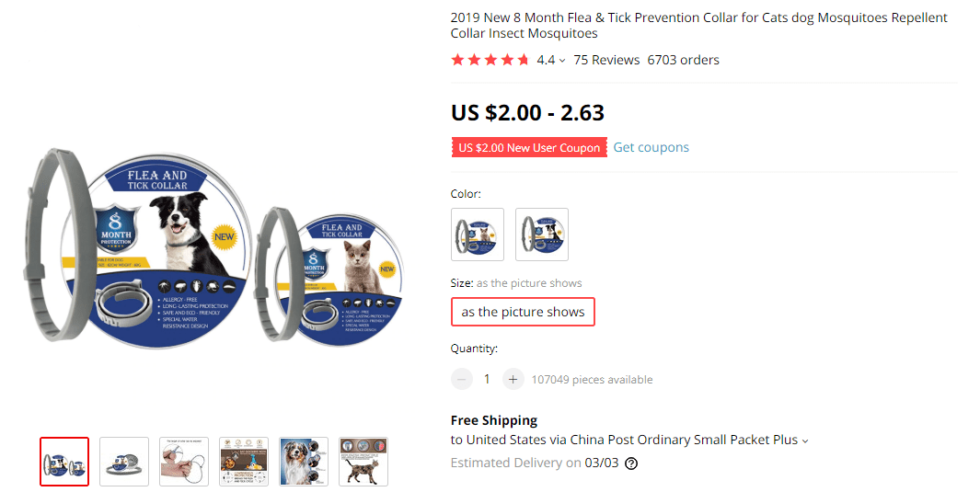
Task: Expand the shipping method options chevron
Action: 805,441
